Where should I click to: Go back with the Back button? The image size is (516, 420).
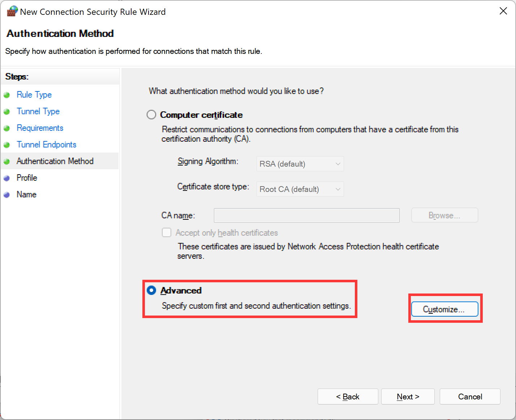click(x=348, y=397)
